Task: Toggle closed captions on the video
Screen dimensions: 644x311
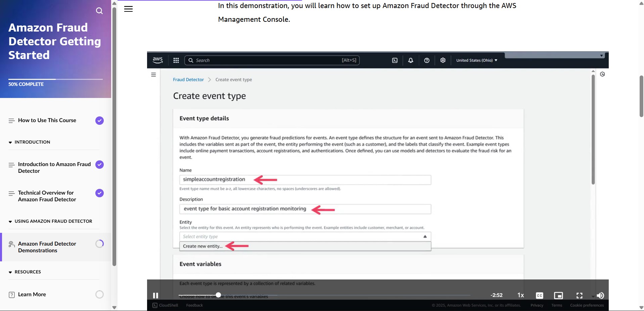Action: (x=539, y=295)
